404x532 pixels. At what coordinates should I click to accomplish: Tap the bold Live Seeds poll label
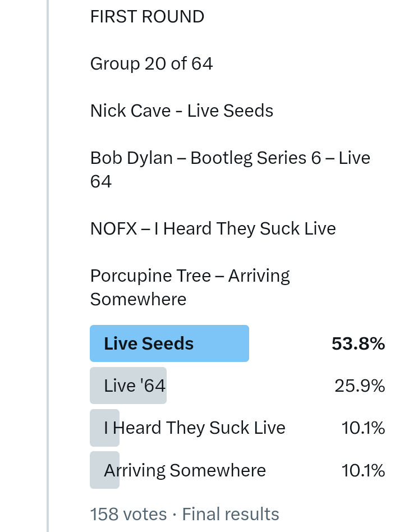(x=149, y=343)
